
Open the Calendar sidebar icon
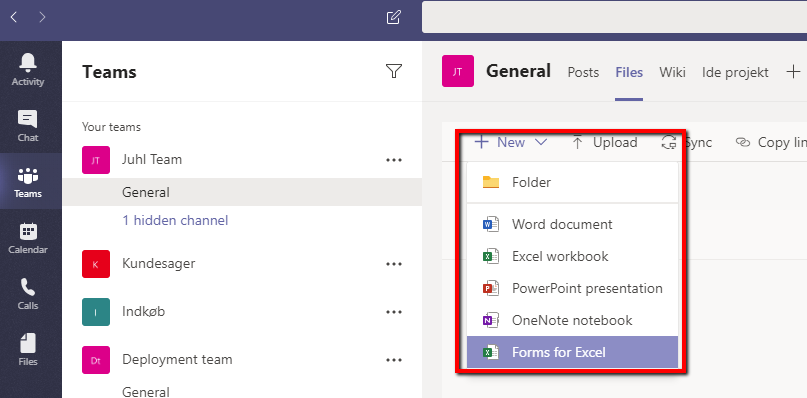pyautogui.click(x=28, y=231)
